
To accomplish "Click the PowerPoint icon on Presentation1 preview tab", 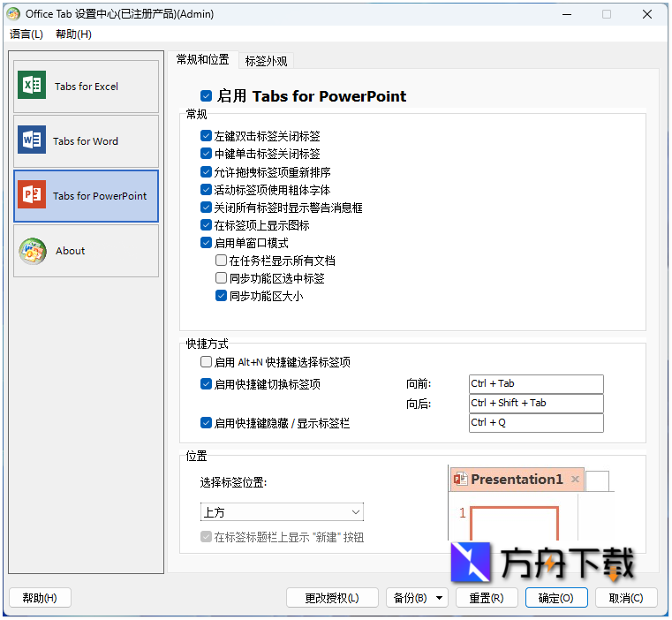I will [461, 479].
